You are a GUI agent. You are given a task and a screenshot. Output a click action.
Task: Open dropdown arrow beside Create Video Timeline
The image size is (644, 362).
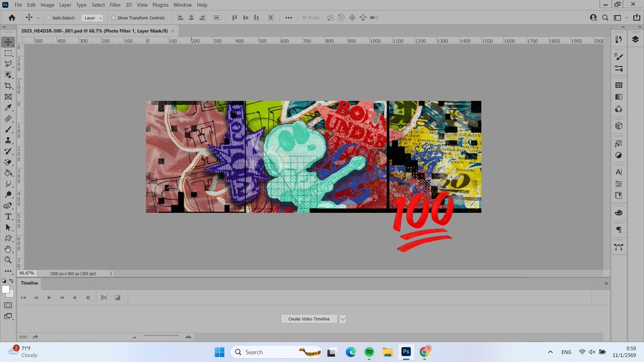(x=342, y=319)
